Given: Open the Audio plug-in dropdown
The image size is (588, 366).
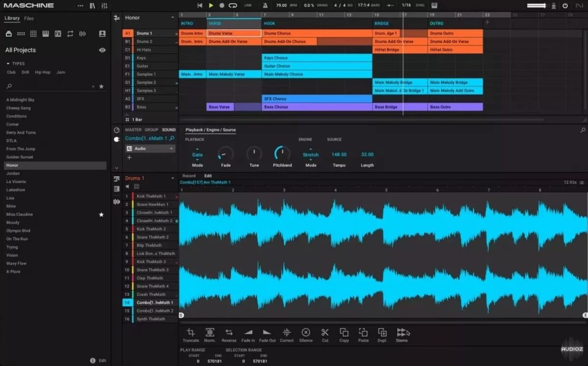Looking at the screenshot, I should (171, 149).
